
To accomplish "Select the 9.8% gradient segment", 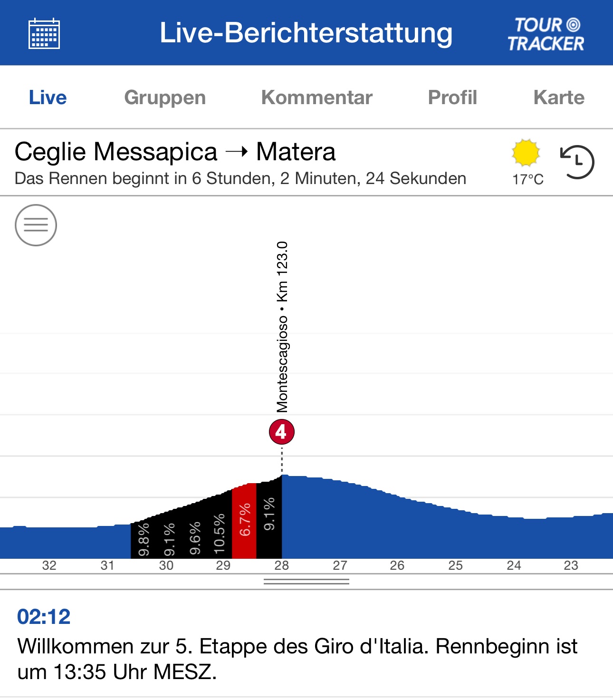I will [143, 540].
